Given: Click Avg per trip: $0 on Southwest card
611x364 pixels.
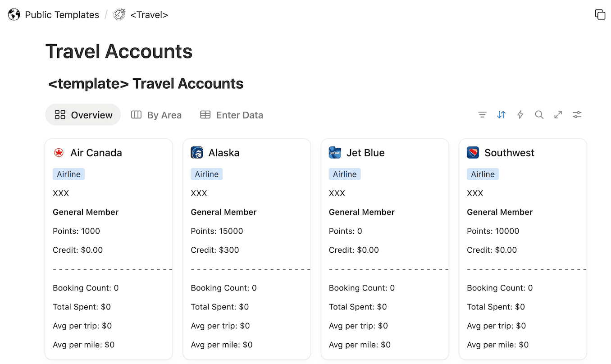Looking at the screenshot, I should (x=497, y=326).
